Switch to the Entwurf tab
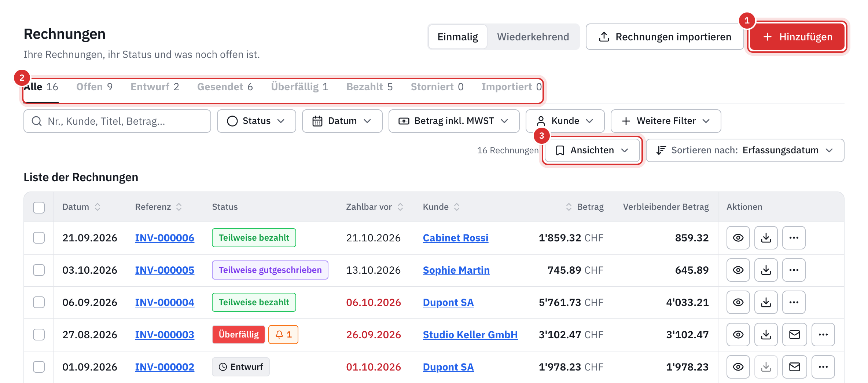This screenshot has width=868, height=383. click(155, 87)
